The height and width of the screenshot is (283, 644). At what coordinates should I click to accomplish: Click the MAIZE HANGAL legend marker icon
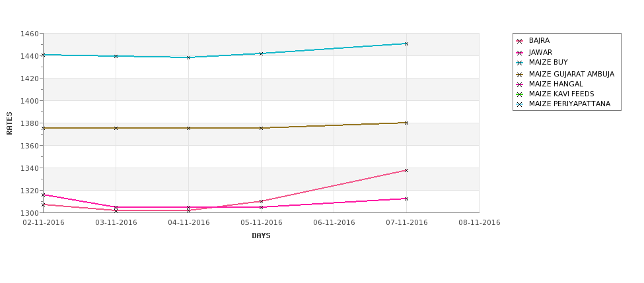point(520,84)
